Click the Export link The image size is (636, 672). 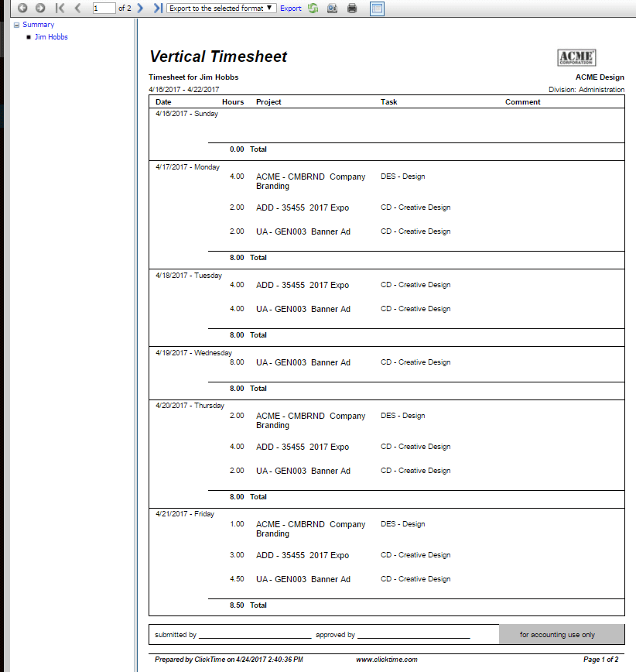click(291, 9)
